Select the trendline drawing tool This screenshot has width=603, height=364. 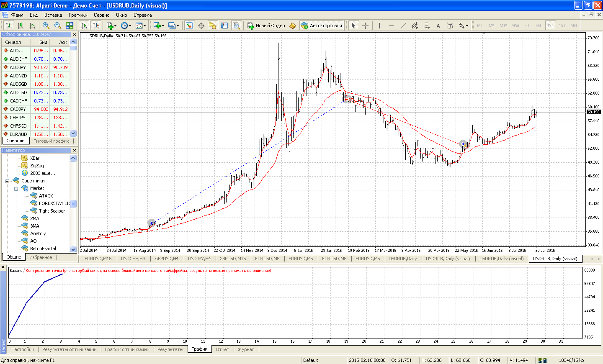403,26
